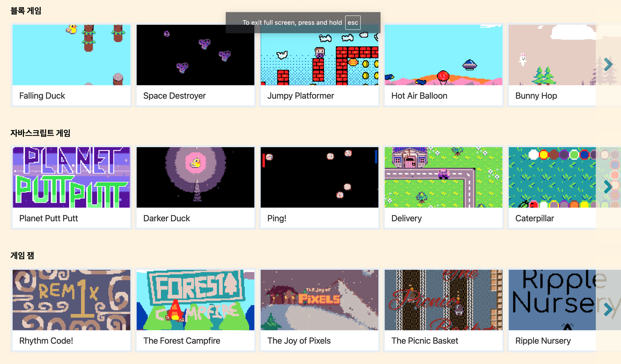Open the Caterpillar game thumbnail
Viewport: 621px width, 364px height.
click(x=552, y=177)
